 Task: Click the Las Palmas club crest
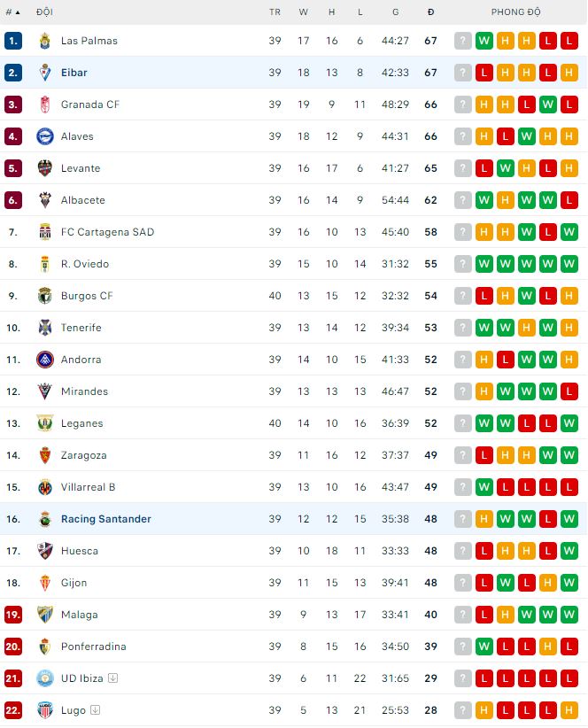point(44,41)
